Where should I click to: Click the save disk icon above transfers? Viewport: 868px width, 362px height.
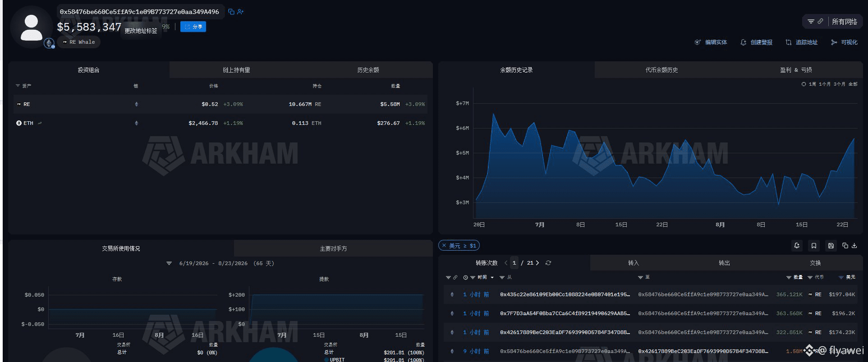tap(831, 246)
